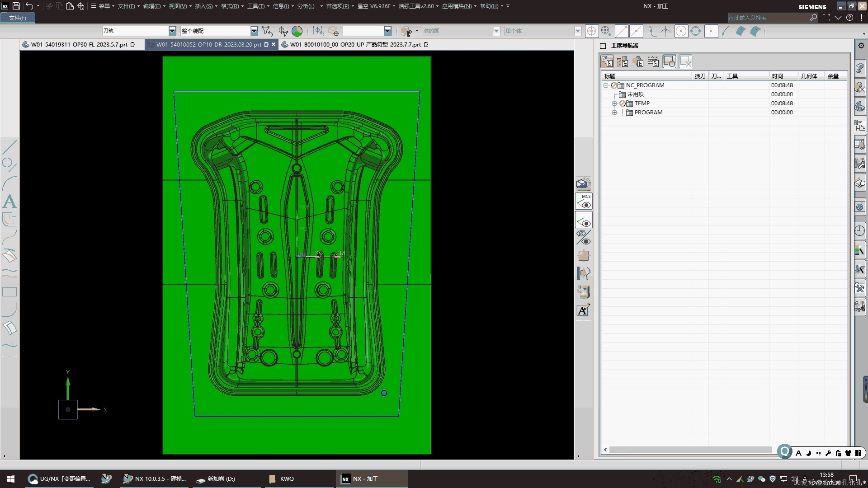Select the Rectangle tool in left toolbar
The height and width of the screenshot is (488, 868).
tap(9, 292)
